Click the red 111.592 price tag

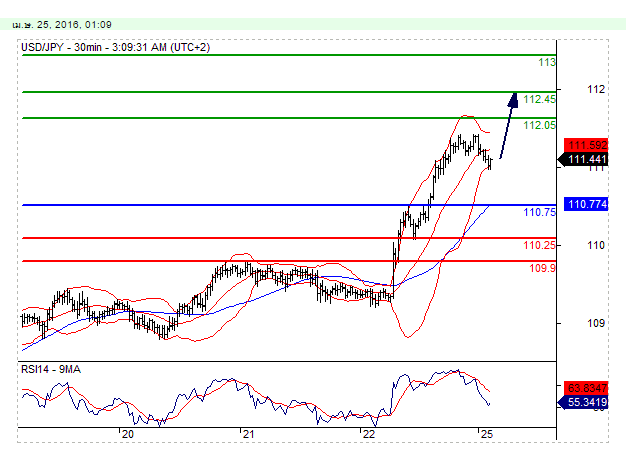585,145
